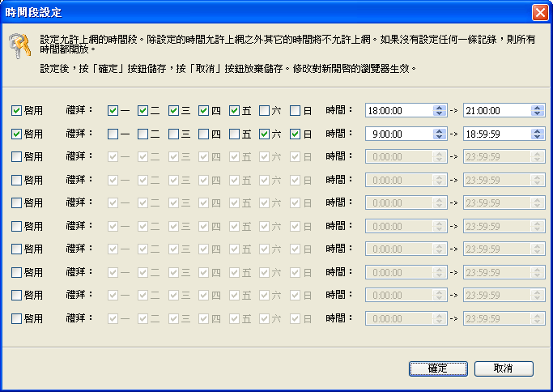Check 日 (Sunday) in the first row
Viewport: 553px width, 392px height.
tap(296, 110)
